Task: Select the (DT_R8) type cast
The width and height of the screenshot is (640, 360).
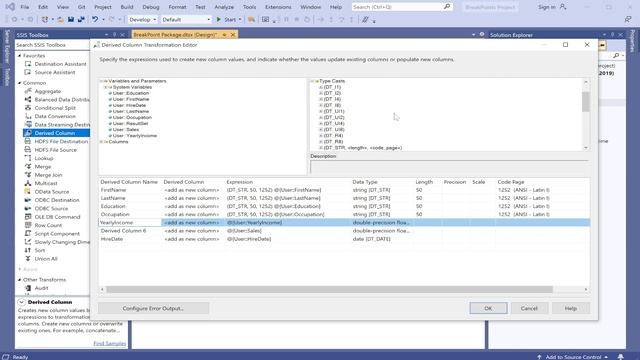Action: point(333,142)
